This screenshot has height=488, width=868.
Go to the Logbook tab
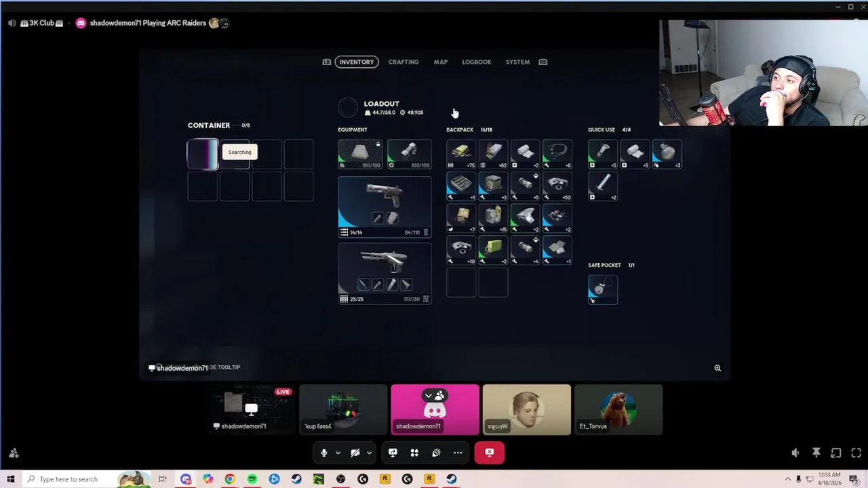click(477, 62)
